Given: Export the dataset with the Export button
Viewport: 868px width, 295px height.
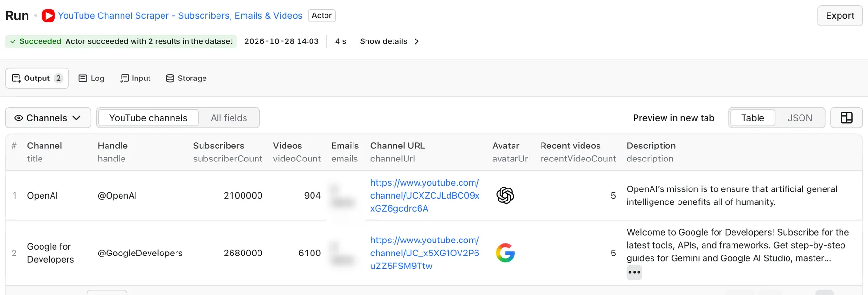Looking at the screenshot, I should tap(840, 16).
